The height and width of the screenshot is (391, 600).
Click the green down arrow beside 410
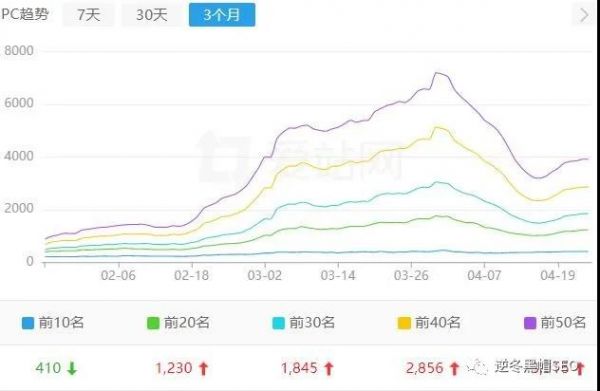[72, 368]
